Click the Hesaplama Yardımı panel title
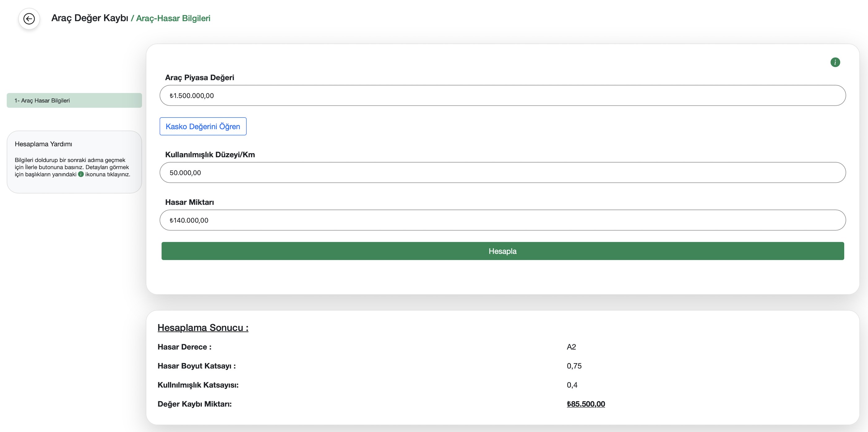 click(x=44, y=144)
